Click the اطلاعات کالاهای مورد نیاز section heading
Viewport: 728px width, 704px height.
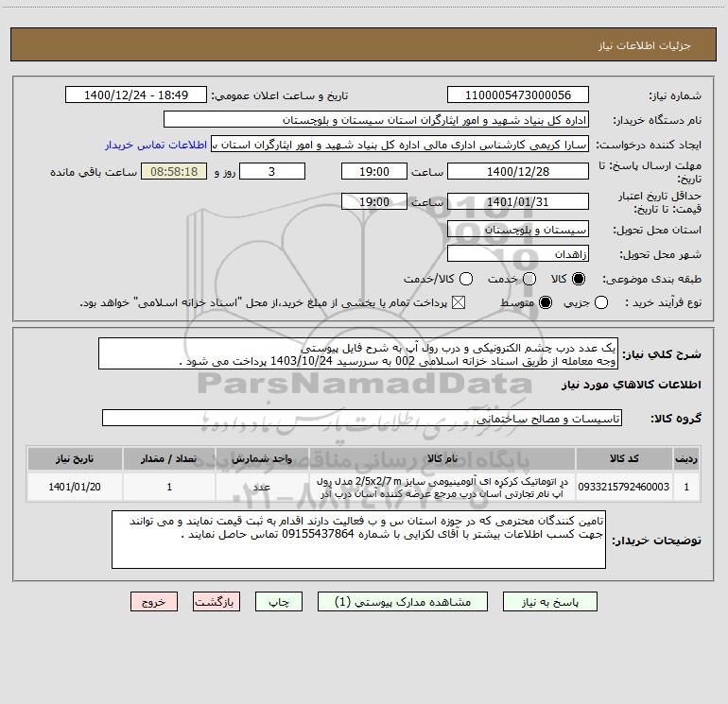(632, 385)
